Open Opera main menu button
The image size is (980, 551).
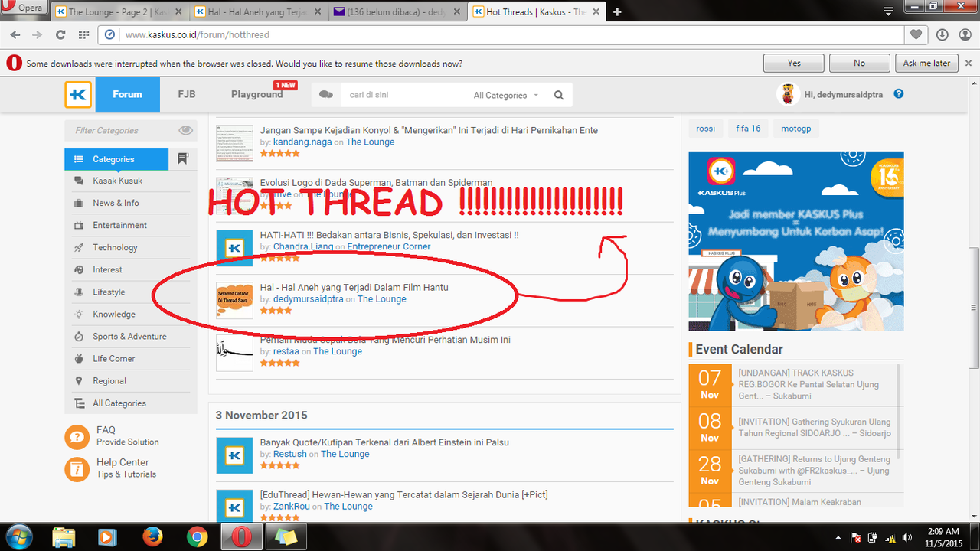coord(23,8)
